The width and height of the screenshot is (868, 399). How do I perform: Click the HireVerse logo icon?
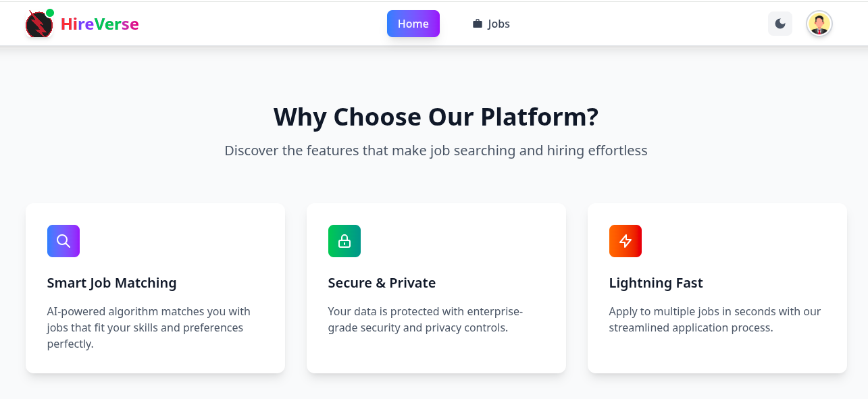click(x=39, y=24)
